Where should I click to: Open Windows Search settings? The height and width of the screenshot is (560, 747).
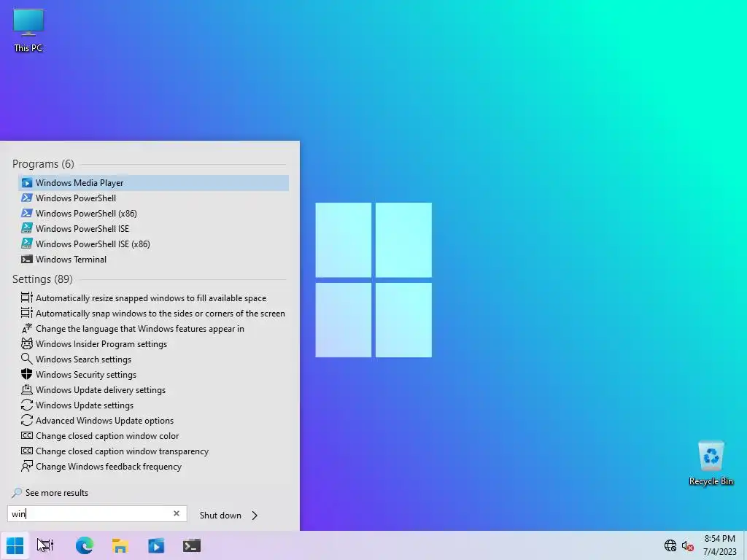coord(153,359)
